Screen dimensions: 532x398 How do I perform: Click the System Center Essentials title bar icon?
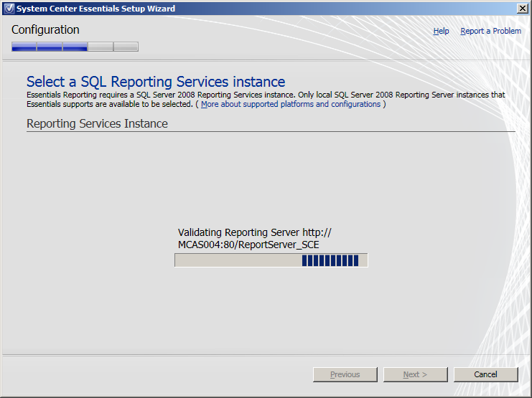click(x=9, y=9)
